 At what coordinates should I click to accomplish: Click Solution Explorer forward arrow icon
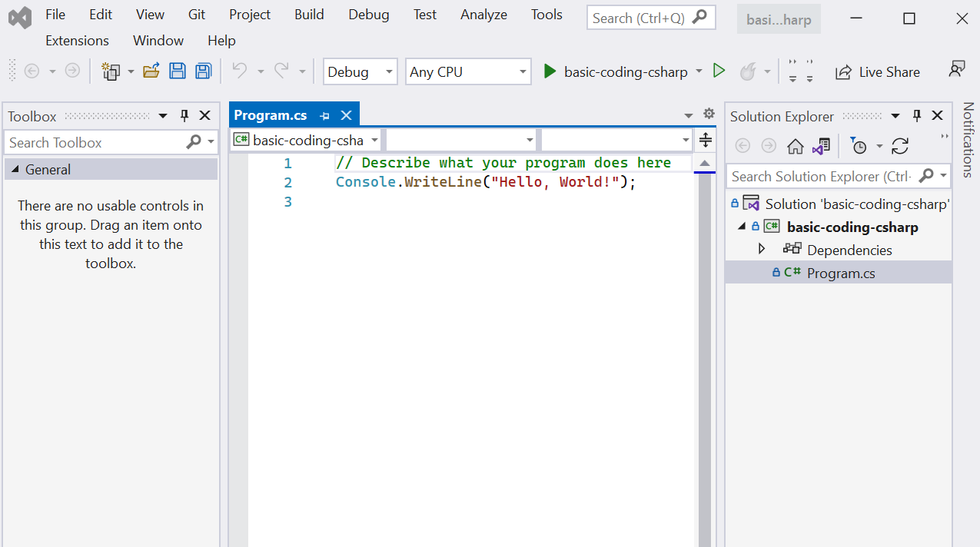[769, 146]
